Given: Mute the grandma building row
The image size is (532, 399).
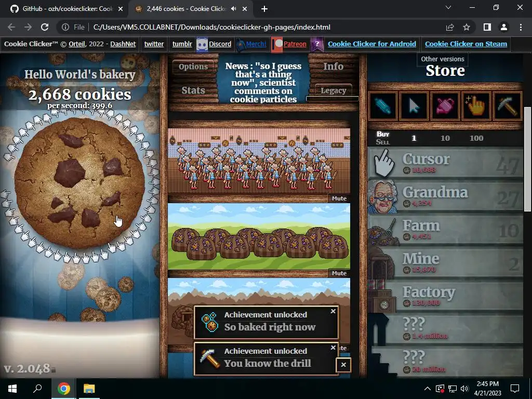Looking at the screenshot, I should 339,198.
